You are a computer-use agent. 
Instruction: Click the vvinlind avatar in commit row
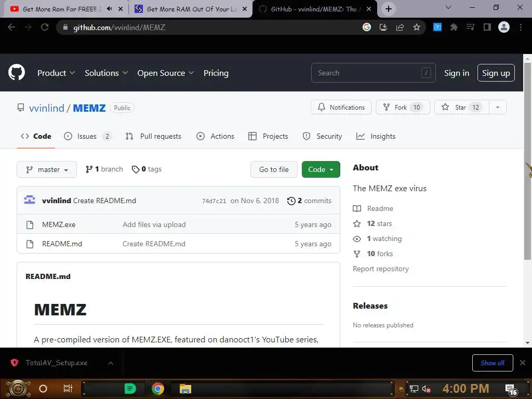pyautogui.click(x=30, y=200)
